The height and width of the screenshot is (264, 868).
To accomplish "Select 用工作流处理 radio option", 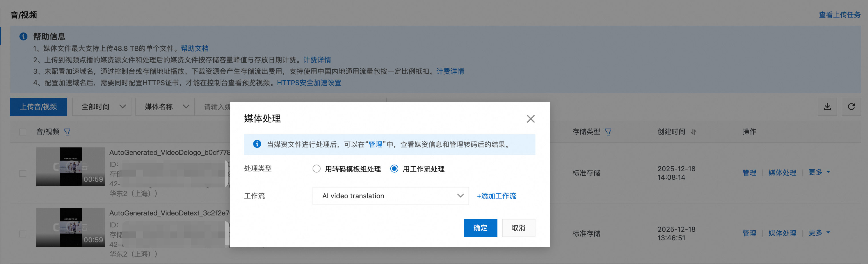I will point(394,169).
